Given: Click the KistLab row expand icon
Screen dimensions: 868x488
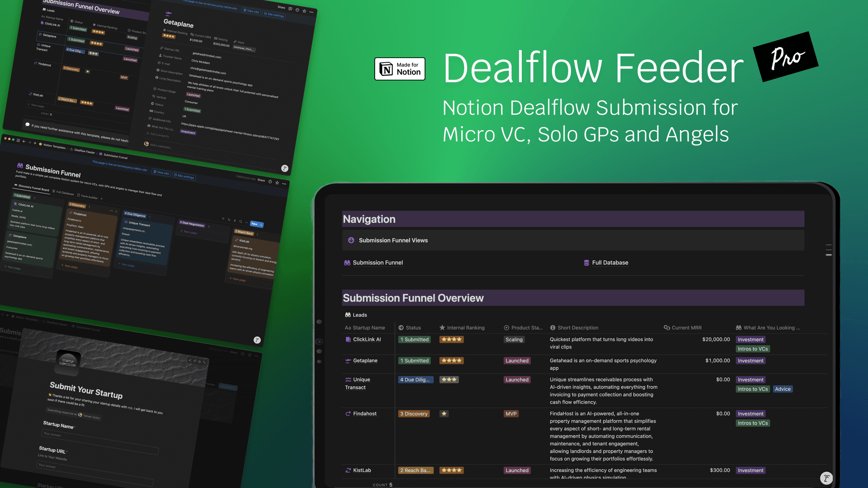Looking at the screenshot, I should [x=348, y=470].
